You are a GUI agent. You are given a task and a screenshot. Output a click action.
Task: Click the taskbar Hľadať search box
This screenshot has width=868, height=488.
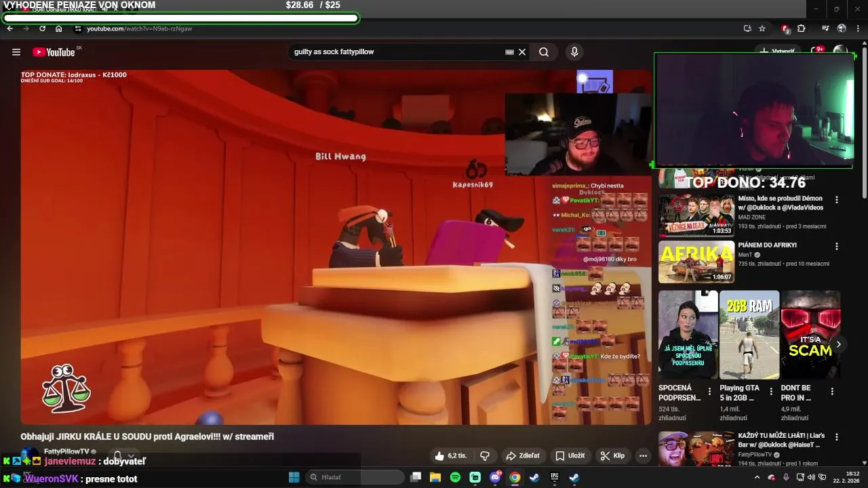tap(355, 477)
